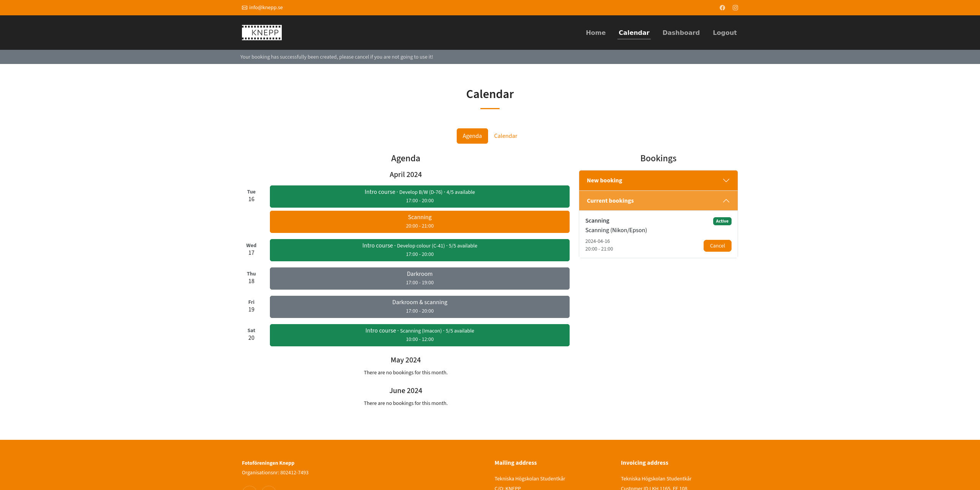
Task: Click the Facebook icon in top bar
Action: (x=722, y=8)
